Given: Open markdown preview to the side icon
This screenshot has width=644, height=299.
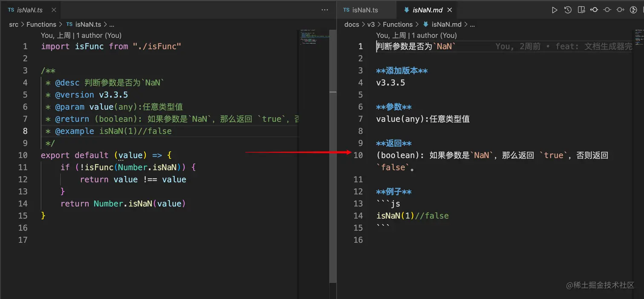Looking at the screenshot, I should [x=581, y=10].
